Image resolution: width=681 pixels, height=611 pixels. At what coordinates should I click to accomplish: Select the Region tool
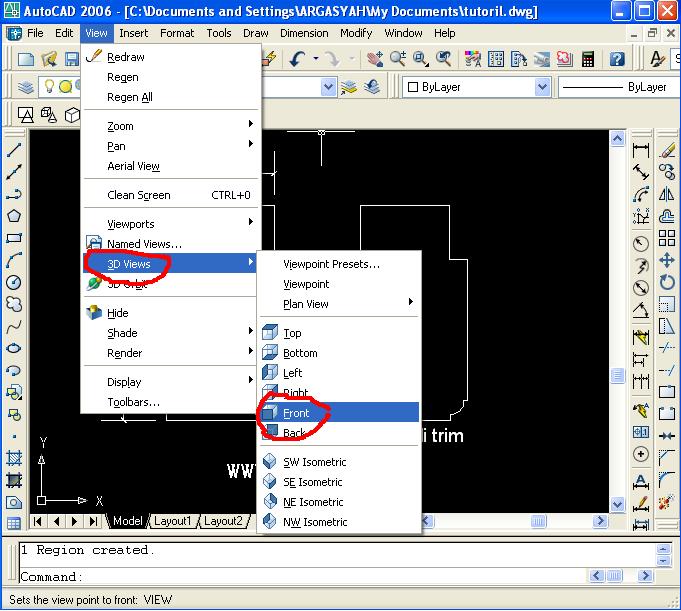point(14,503)
